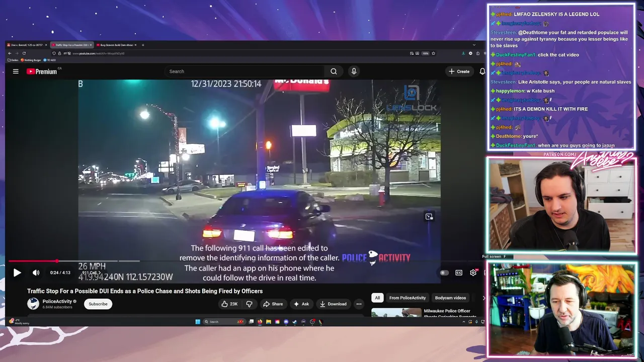Select the All filter chip

tap(377, 298)
